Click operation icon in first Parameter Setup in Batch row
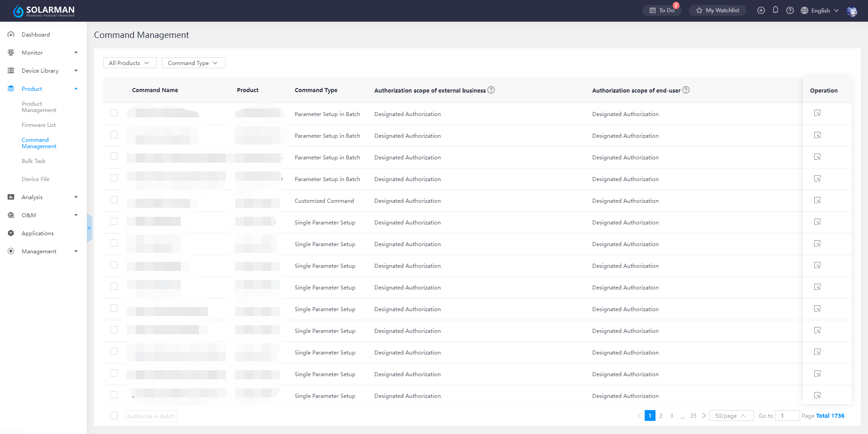 pos(817,113)
